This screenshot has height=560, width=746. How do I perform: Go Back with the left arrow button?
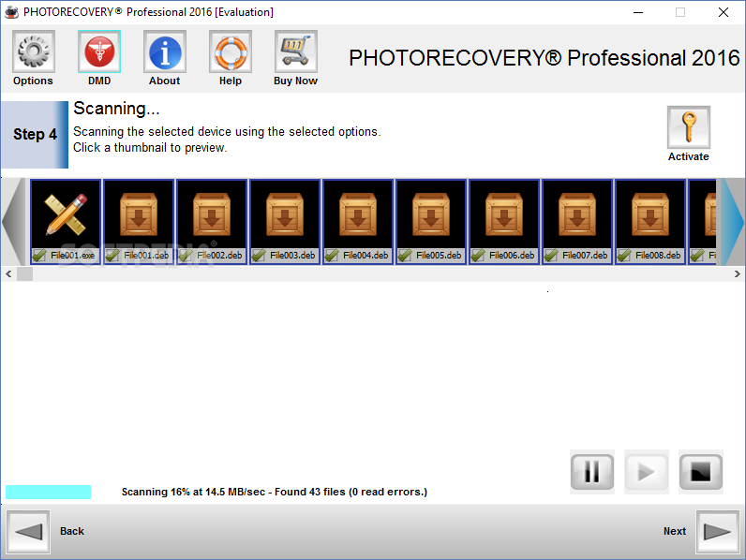[28, 532]
